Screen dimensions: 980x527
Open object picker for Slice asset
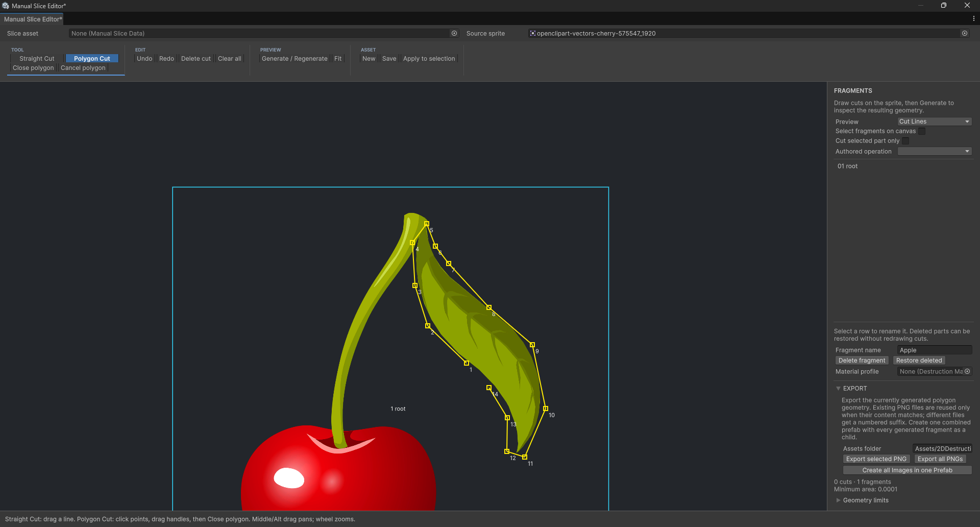click(x=454, y=33)
